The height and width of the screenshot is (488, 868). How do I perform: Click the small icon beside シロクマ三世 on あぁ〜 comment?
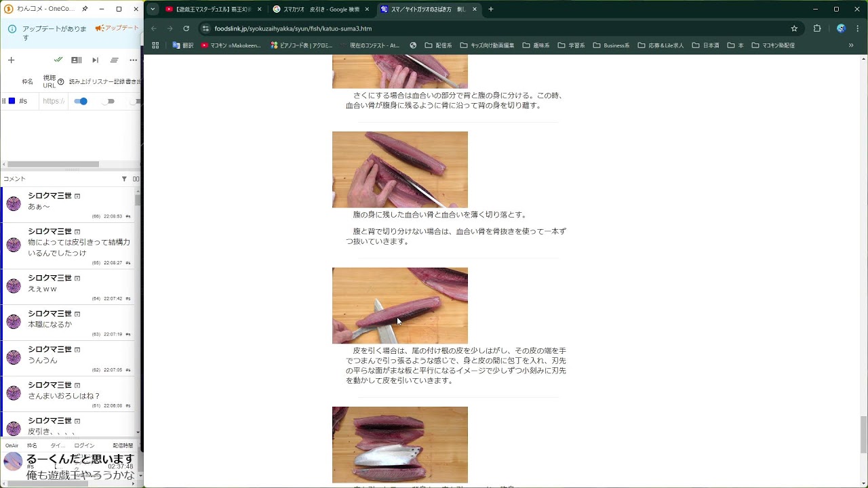click(77, 196)
